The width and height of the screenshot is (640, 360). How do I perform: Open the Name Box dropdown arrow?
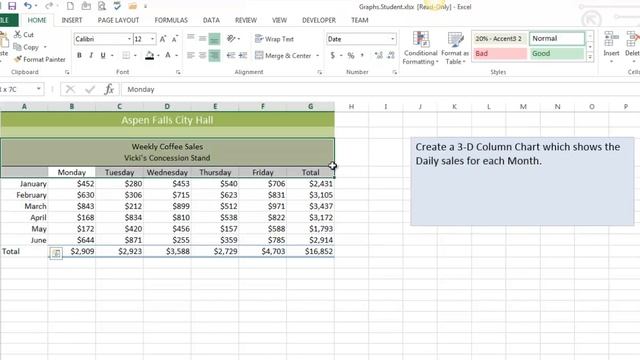click(x=39, y=89)
